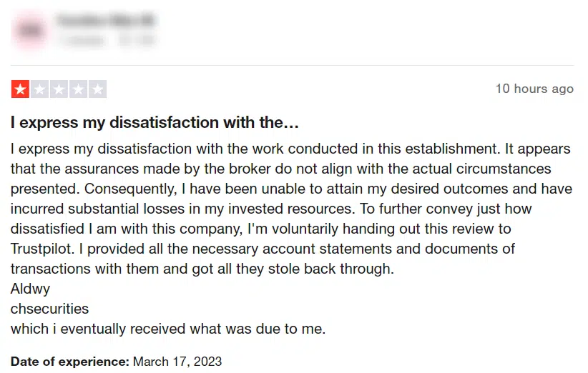Click the 'March 17, 2023' date
588x373 pixels.
tap(177, 362)
